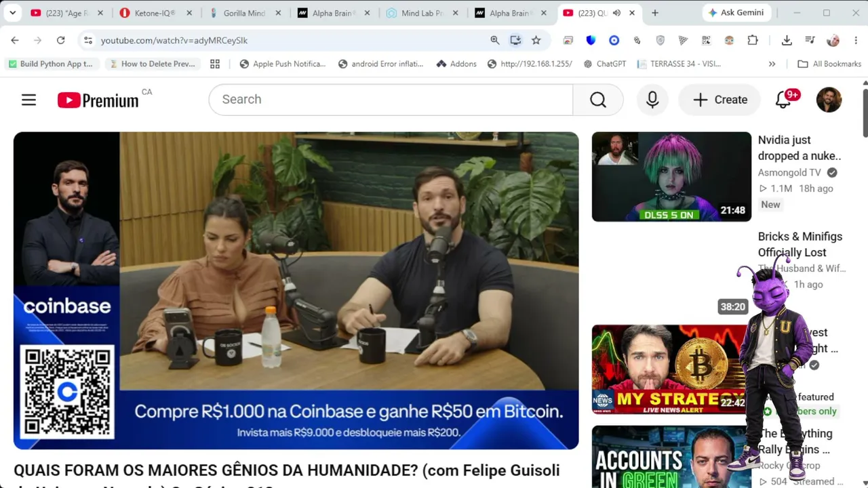This screenshot has height=488, width=868.
Task: Click the Ask Gemini button
Action: tap(736, 13)
